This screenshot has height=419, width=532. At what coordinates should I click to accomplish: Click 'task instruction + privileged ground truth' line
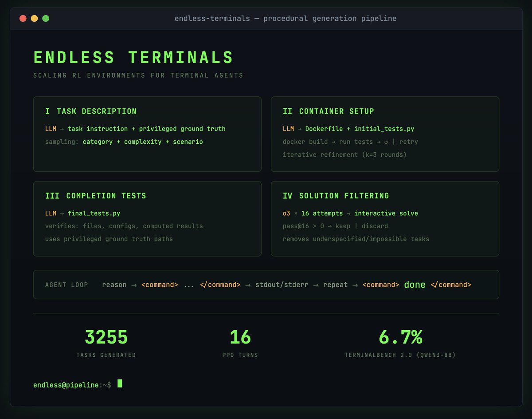click(146, 129)
